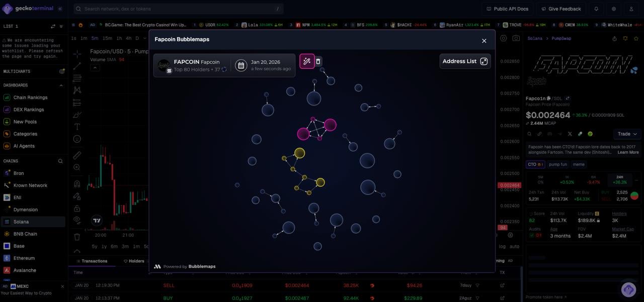Click the remove drawings trash in chart toolbar

pos(77,236)
